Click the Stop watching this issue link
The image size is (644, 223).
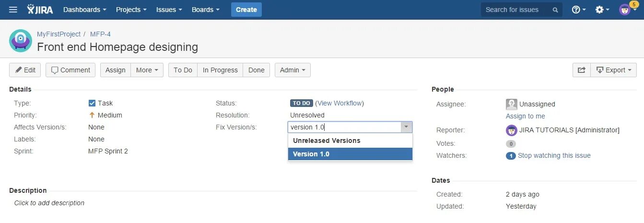pyautogui.click(x=554, y=155)
